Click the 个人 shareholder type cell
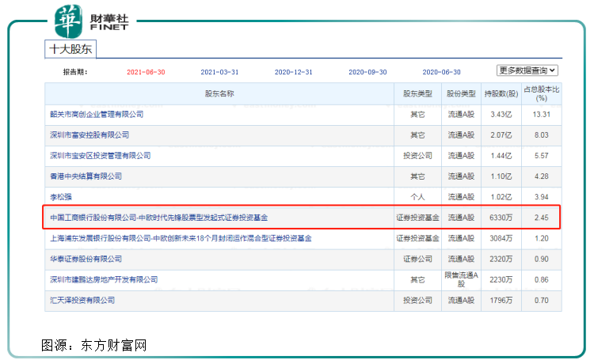 417,197
